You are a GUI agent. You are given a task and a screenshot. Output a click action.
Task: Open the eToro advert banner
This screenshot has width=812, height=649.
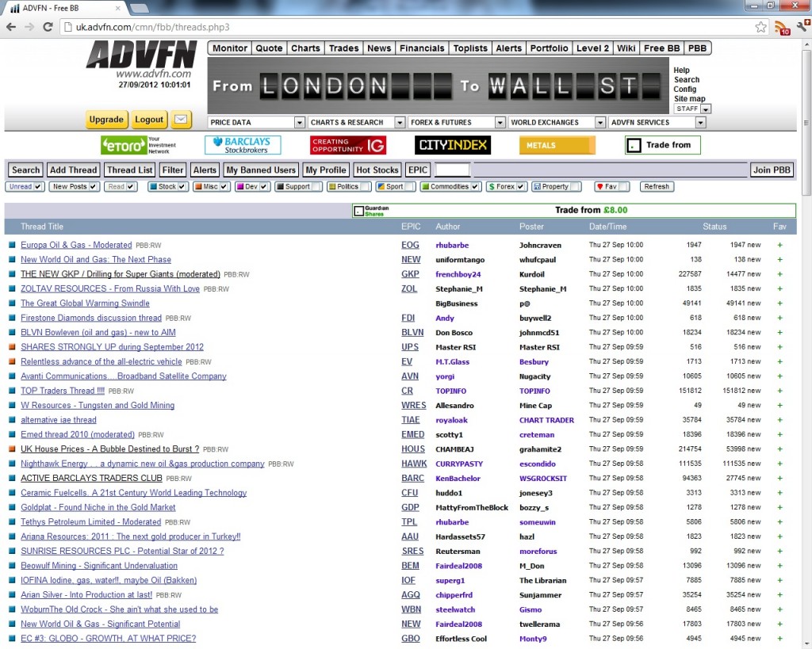tap(139, 146)
